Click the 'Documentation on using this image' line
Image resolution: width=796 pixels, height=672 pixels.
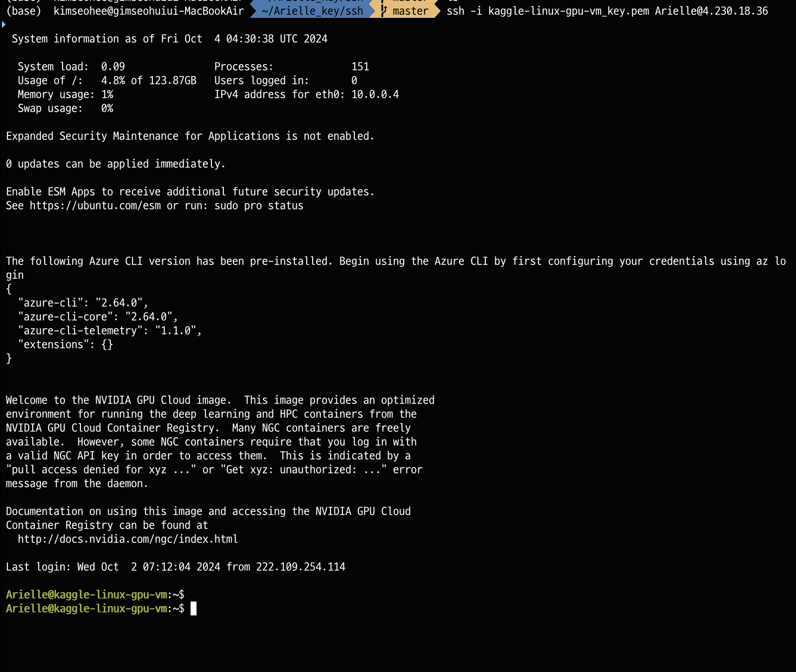click(x=208, y=511)
